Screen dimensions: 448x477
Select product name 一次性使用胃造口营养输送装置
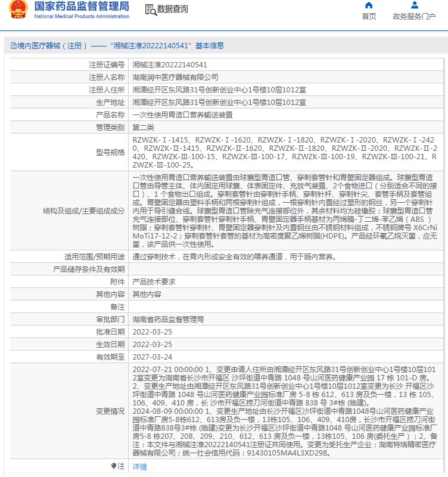point(183,114)
